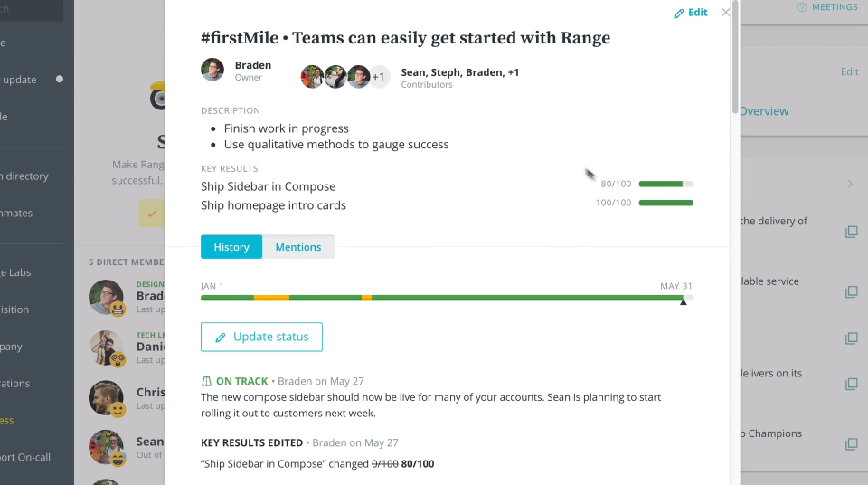The height and width of the screenshot is (485, 868).
Task: Switch to the Mentions tab
Action: click(298, 247)
